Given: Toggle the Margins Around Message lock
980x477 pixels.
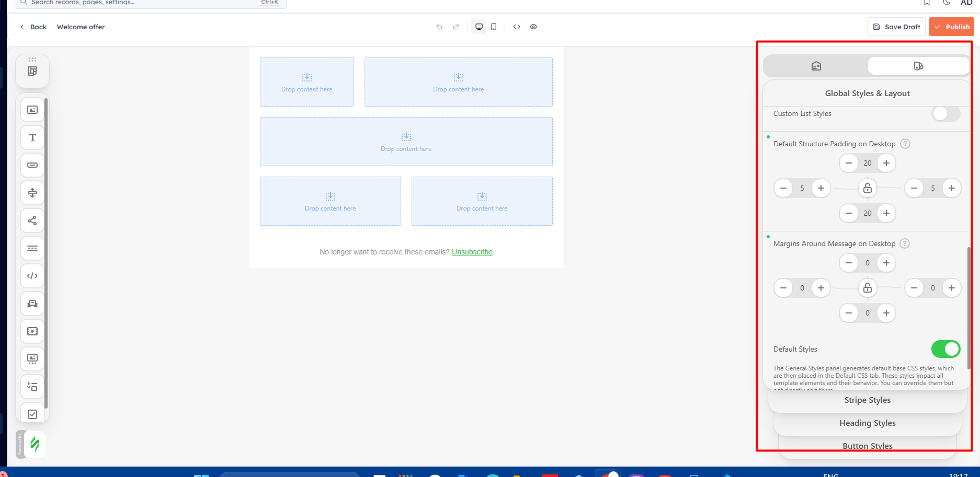Looking at the screenshot, I should tap(868, 288).
